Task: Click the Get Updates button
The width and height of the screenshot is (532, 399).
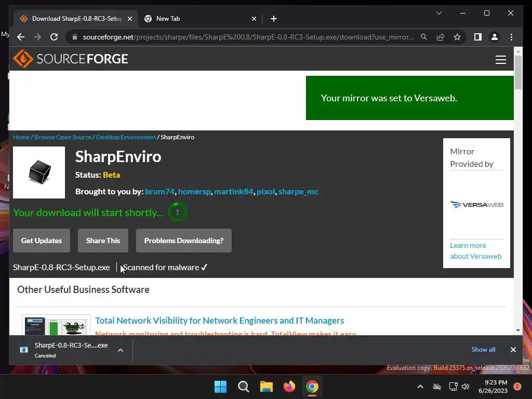Action: (42, 241)
